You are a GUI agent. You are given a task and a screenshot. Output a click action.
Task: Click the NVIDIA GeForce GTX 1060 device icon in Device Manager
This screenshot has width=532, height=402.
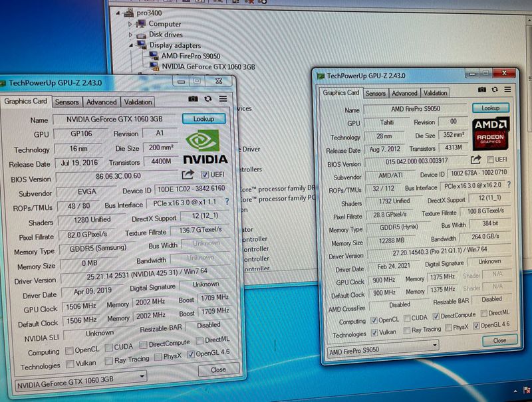coord(154,66)
